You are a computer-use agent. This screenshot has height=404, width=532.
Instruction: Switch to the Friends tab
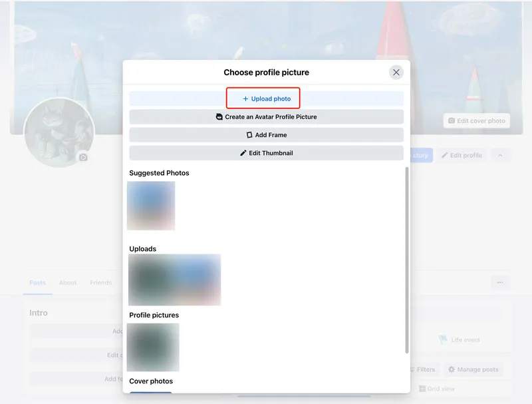(101, 282)
